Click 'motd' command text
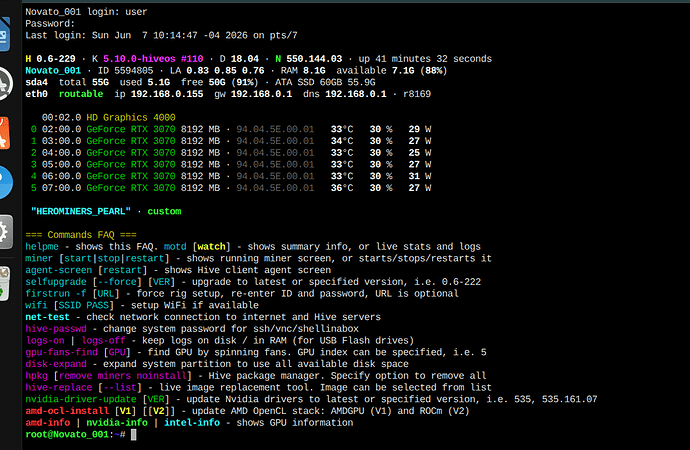Viewport: 690px width, 450px height. (175, 246)
